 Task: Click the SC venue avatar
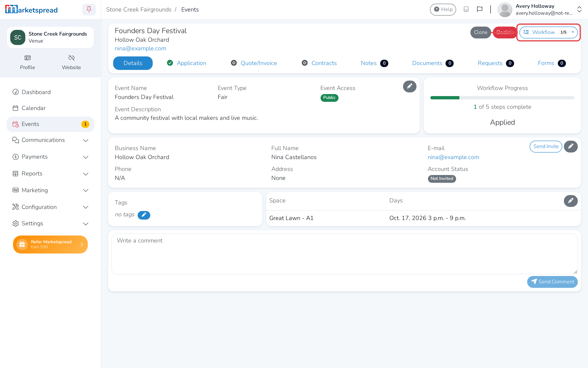click(18, 37)
